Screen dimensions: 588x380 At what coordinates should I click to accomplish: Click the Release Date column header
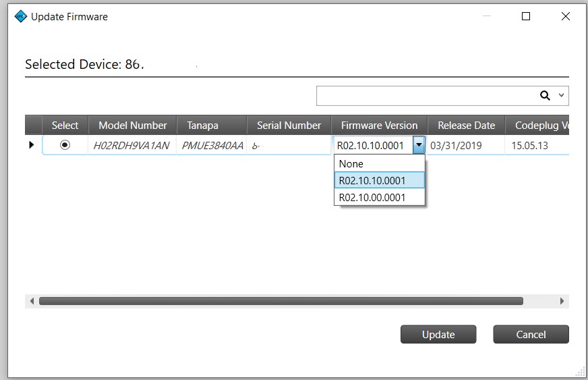point(466,126)
